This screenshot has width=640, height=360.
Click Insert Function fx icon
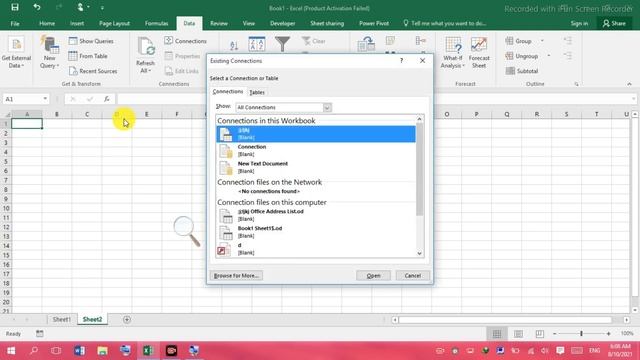coord(107,99)
